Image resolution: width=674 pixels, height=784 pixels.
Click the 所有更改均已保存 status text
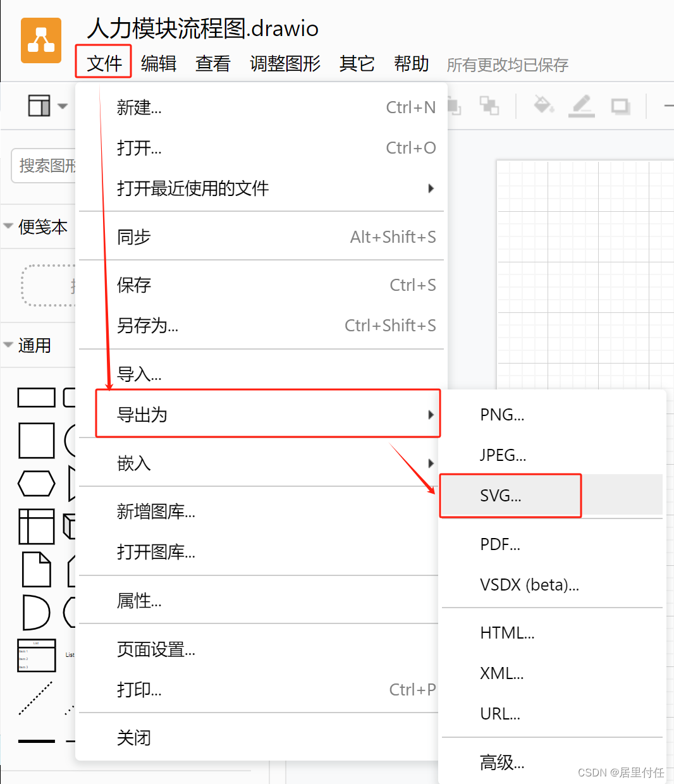click(x=508, y=64)
